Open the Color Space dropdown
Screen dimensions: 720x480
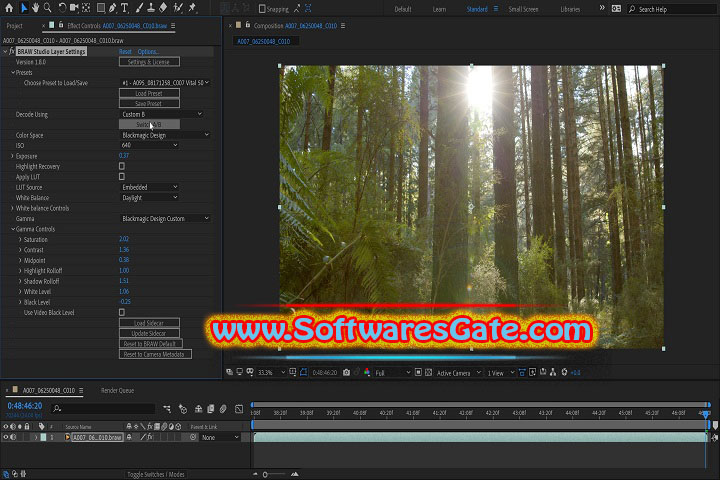[165, 135]
